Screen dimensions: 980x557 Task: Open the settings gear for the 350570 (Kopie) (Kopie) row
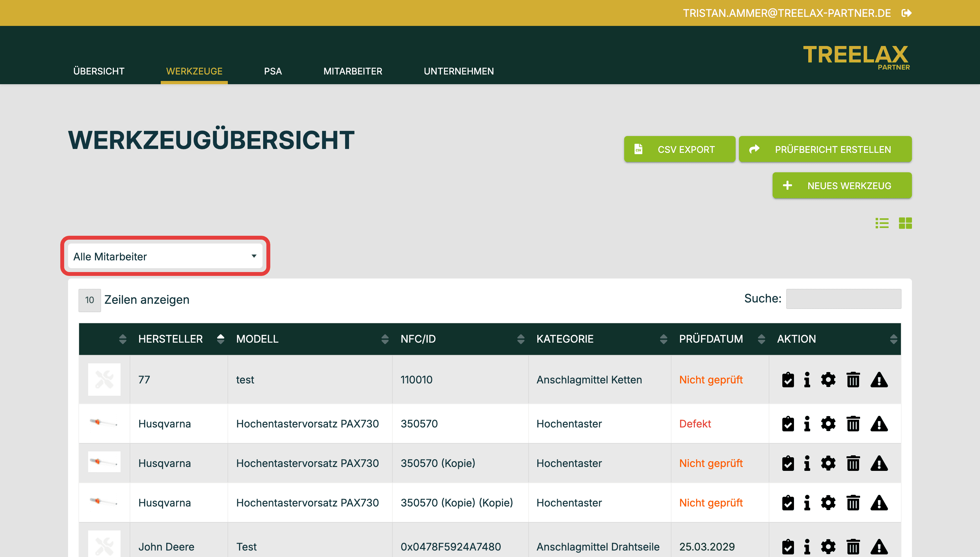point(828,503)
